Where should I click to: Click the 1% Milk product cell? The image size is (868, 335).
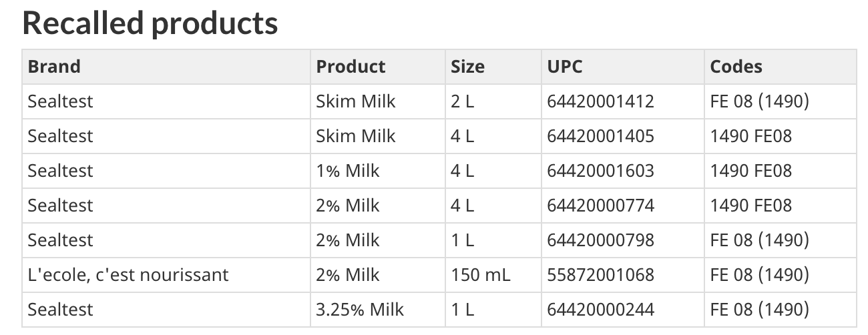click(378, 171)
